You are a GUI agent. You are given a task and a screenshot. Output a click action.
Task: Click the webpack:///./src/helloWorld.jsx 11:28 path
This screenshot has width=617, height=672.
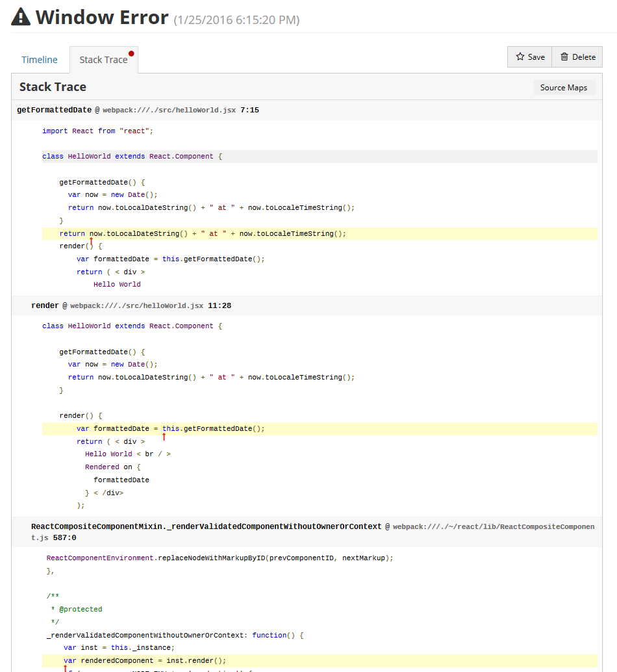[x=151, y=305]
